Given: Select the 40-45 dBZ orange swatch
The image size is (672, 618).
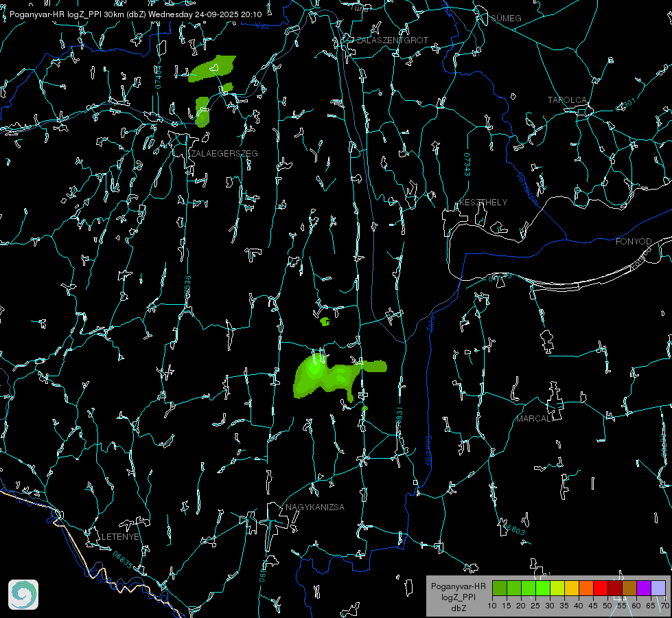Looking at the screenshot, I should click(x=586, y=588).
